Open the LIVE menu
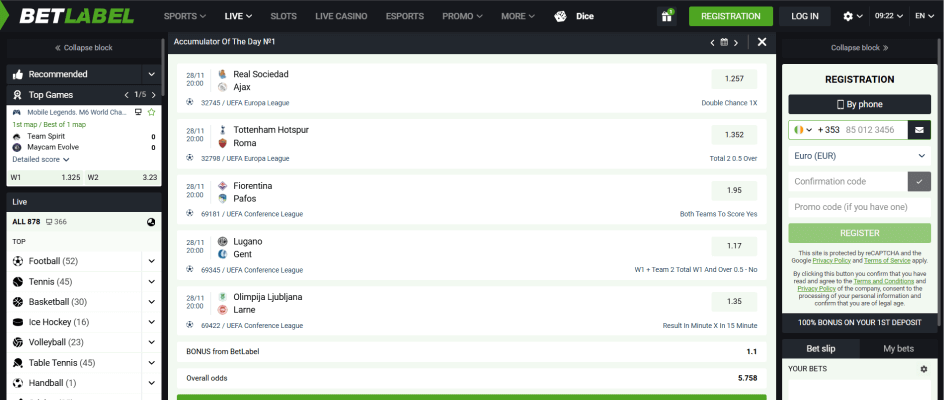The image size is (944, 400). pyautogui.click(x=238, y=16)
